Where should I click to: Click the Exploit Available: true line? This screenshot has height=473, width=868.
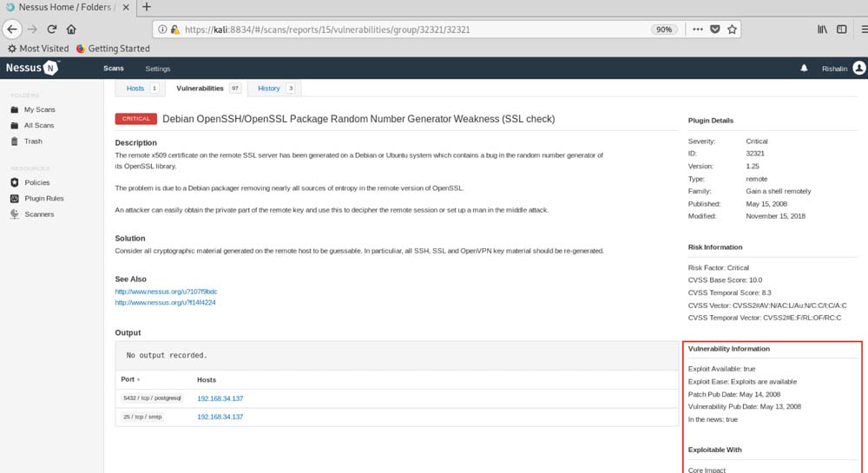click(x=721, y=369)
